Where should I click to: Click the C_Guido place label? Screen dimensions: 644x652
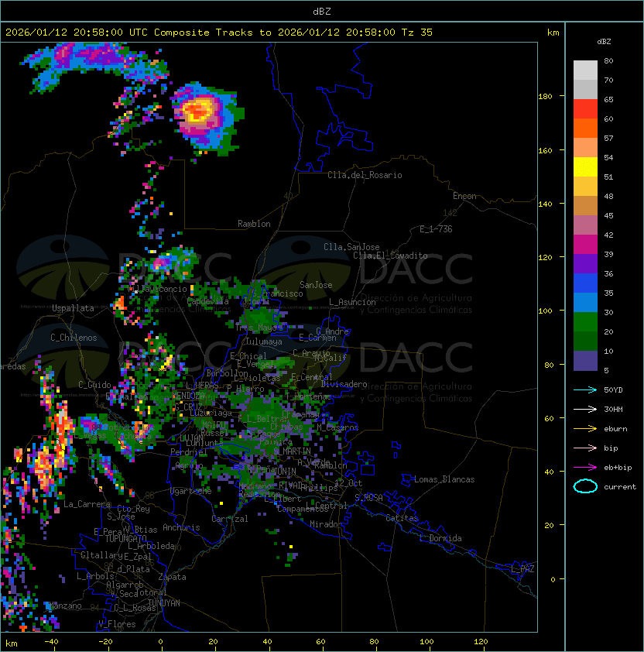tap(94, 385)
